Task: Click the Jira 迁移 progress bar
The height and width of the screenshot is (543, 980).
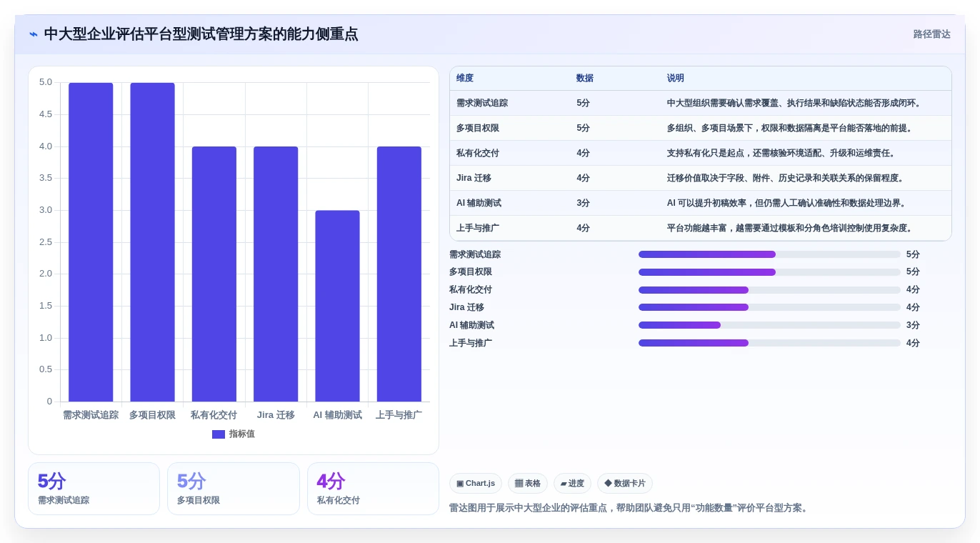Action: point(769,307)
